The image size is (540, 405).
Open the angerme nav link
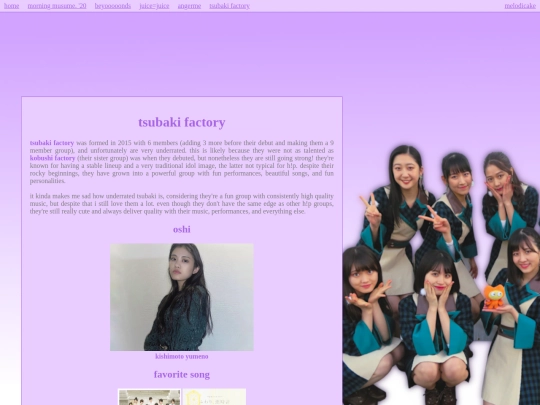coord(189,6)
